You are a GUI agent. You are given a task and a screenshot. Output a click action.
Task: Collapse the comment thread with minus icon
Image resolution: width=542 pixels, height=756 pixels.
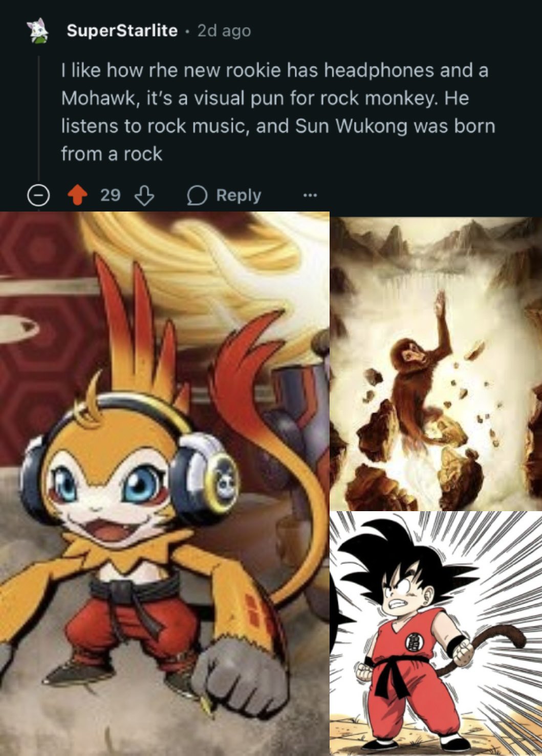[37, 196]
